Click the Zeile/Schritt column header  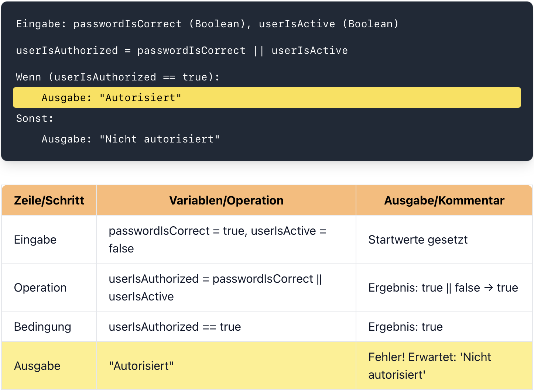click(x=49, y=200)
